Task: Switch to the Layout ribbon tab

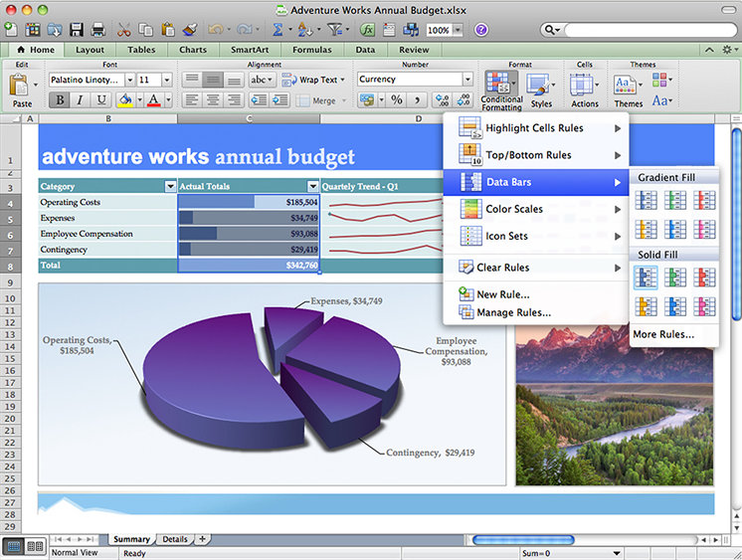Action: point(90,50)
